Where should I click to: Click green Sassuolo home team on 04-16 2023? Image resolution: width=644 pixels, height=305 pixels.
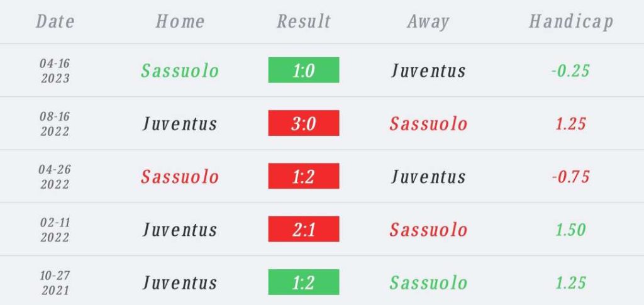180,70
